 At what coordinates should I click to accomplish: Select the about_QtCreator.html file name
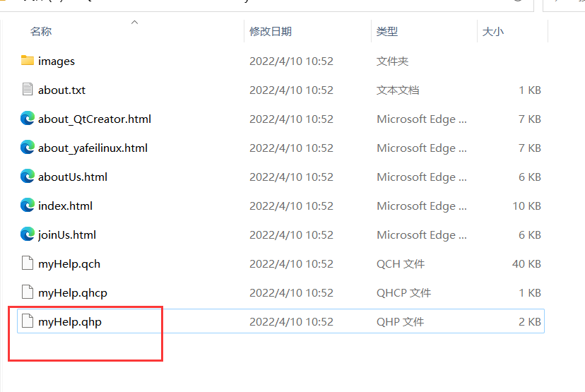(95, 119)
